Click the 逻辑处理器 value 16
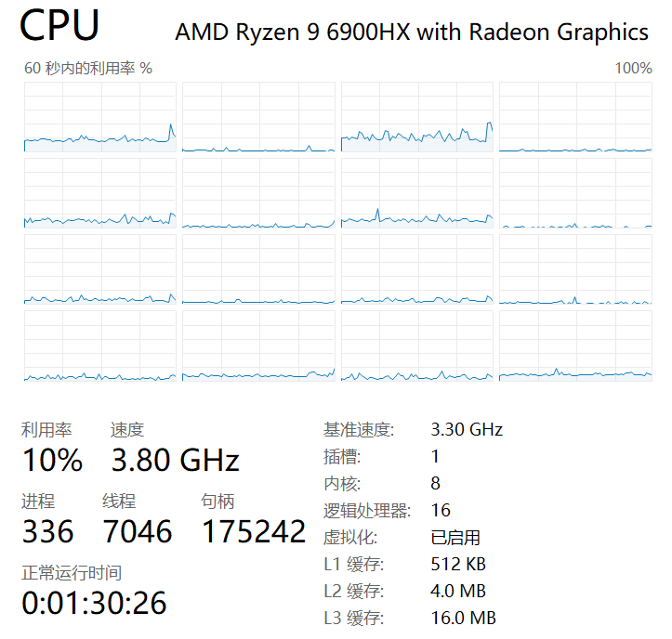672x639 pixels. pos(441,511)
